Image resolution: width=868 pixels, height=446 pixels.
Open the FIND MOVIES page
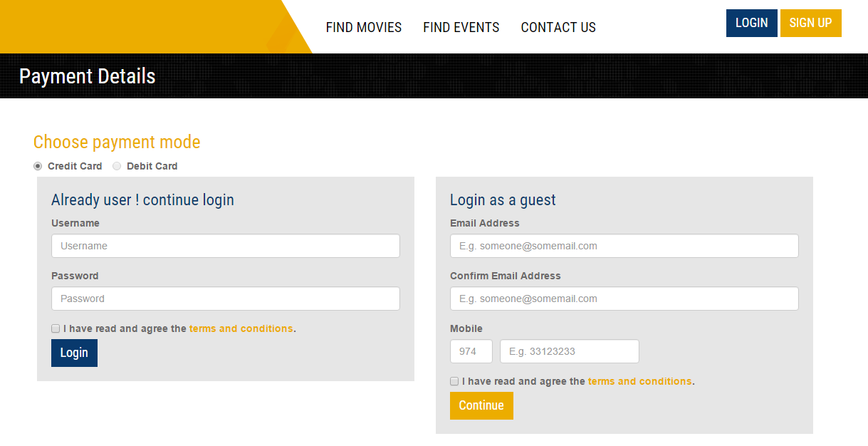point(364,27)
